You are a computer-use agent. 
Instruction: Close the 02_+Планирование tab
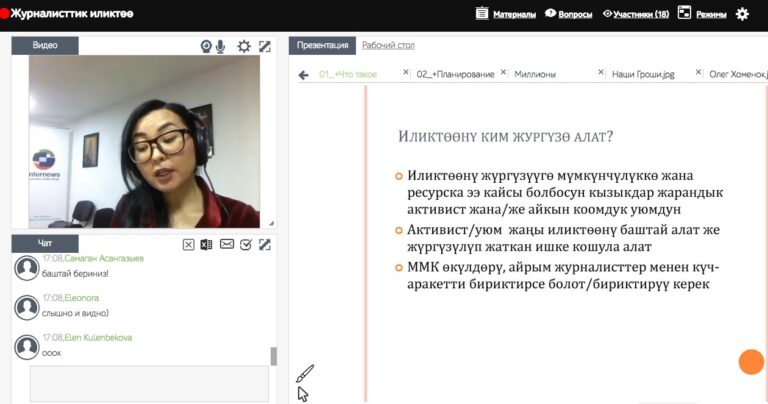[x=503, y=72]
